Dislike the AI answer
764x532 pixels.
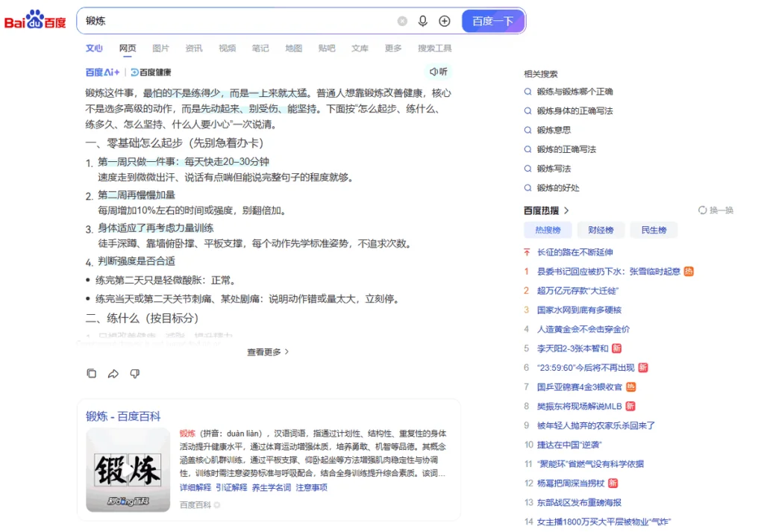point(135,374)
